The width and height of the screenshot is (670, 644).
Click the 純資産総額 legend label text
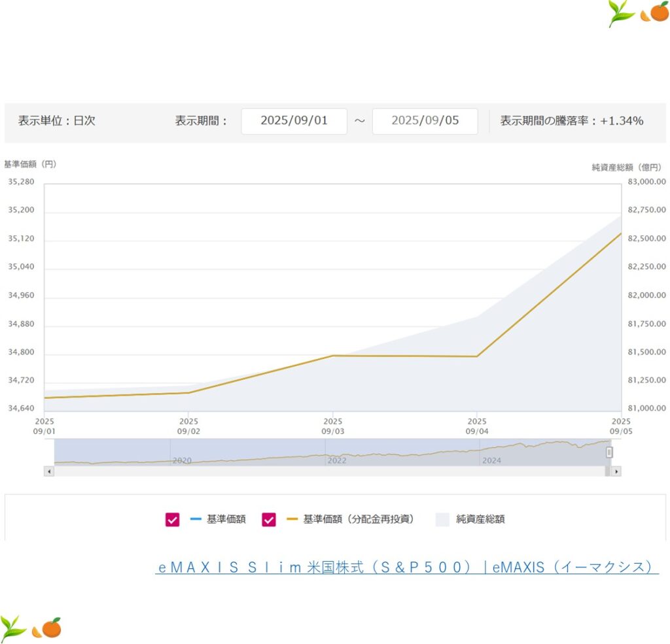480,520
